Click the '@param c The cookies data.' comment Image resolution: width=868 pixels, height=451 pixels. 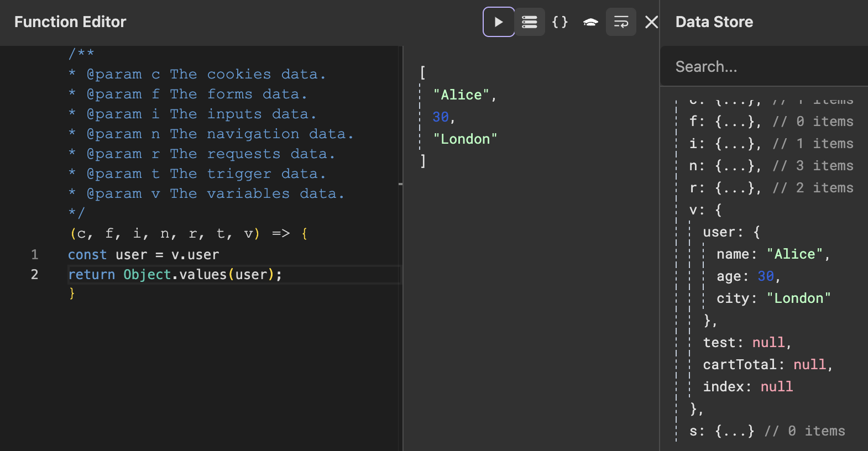[197, 74]
